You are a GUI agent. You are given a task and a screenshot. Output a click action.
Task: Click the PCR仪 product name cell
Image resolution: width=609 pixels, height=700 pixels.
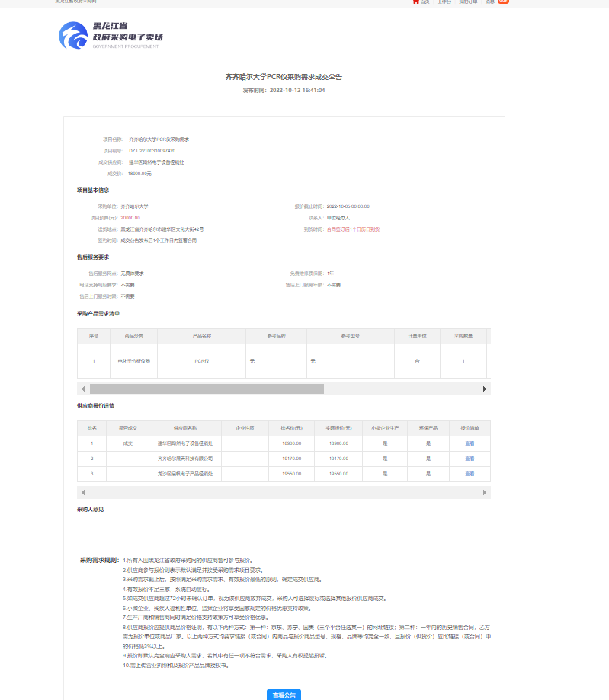click(x=202, y=360)
